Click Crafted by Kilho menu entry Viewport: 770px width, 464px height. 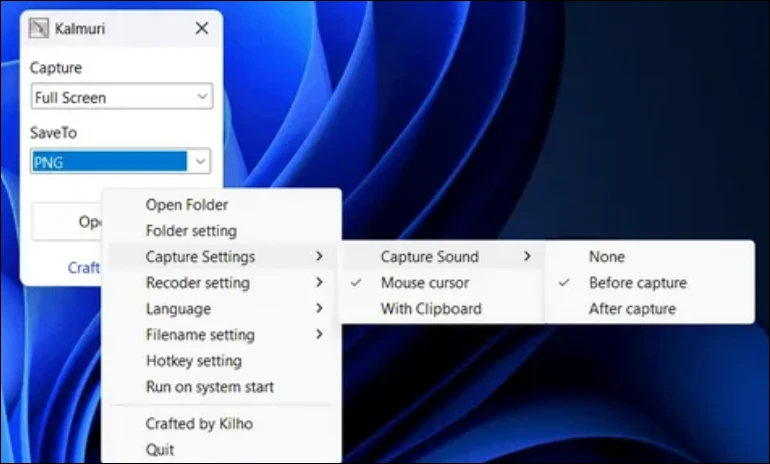pyautogui.click(x=199, y=424)
